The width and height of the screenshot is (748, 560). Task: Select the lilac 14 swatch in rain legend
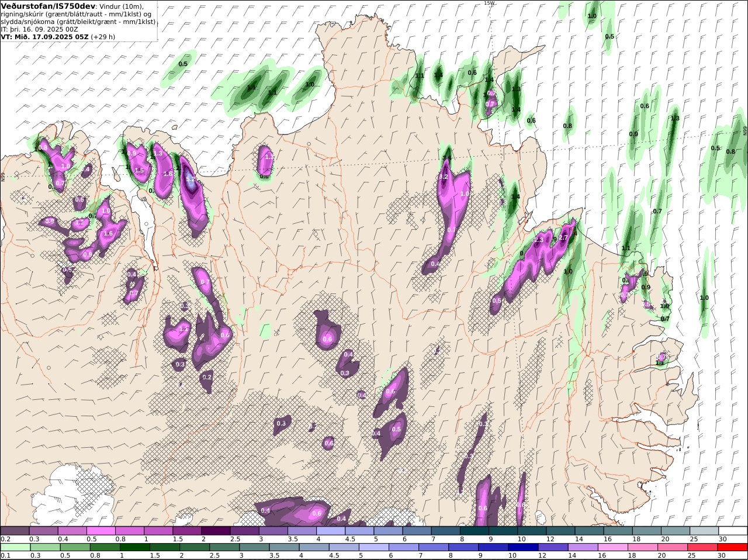[583, 547]
